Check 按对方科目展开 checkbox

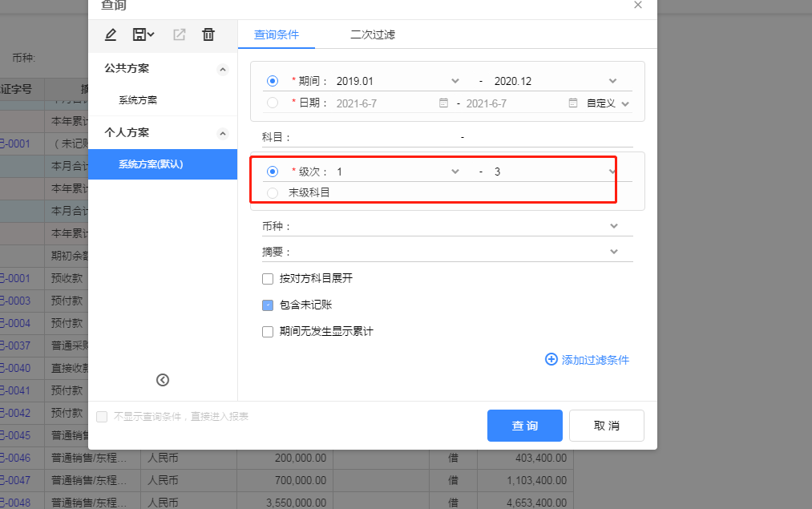[x=268, y=279]
